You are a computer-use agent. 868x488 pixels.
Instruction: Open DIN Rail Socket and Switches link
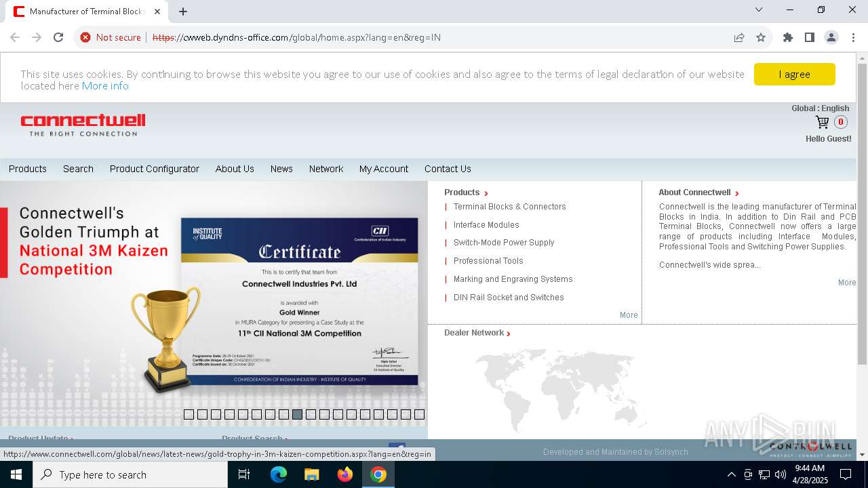coord(509,298)
